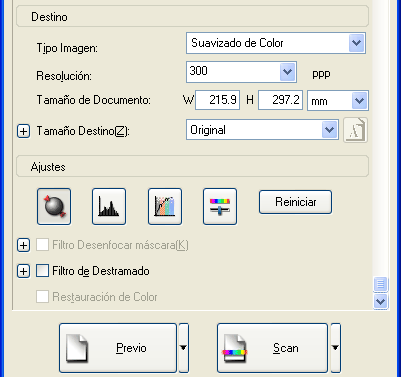The height and width of the screenshot is (377, 401).
Task: Click the Ajustes section header
Action: click(x=192, y=166)
